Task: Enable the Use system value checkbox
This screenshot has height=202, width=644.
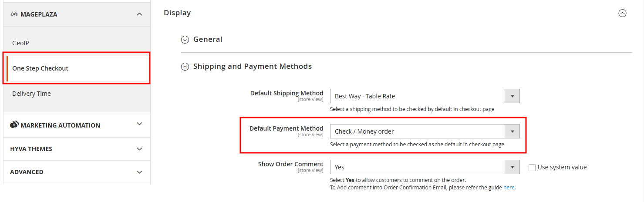Action: point(532,167)
